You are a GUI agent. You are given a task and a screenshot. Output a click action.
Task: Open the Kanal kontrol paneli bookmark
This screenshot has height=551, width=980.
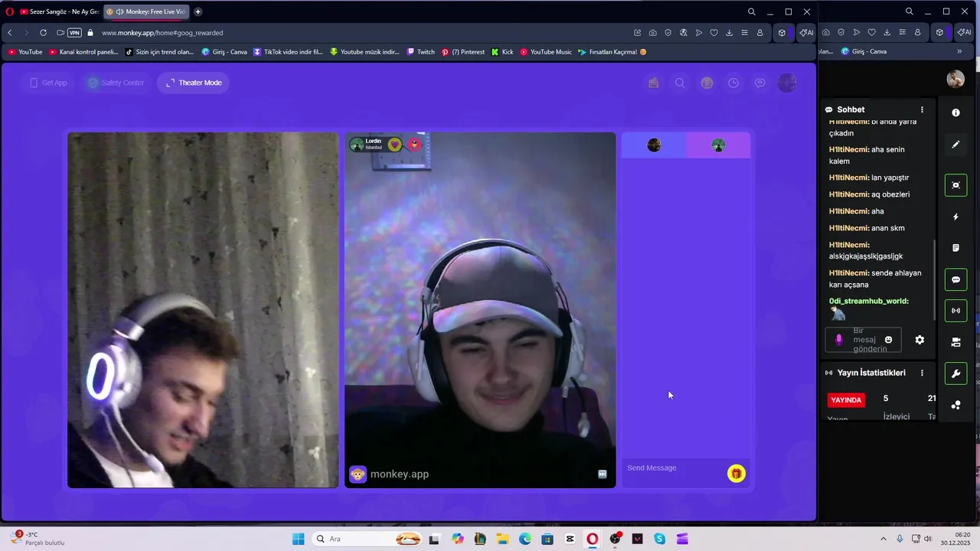(x=83, y=52)
